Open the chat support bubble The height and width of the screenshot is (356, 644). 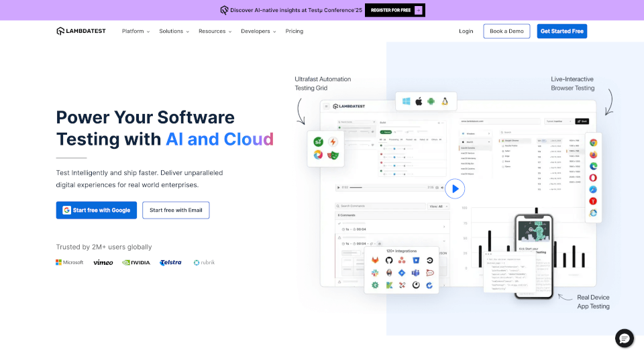pyautogui.click(x=624, y=338)
